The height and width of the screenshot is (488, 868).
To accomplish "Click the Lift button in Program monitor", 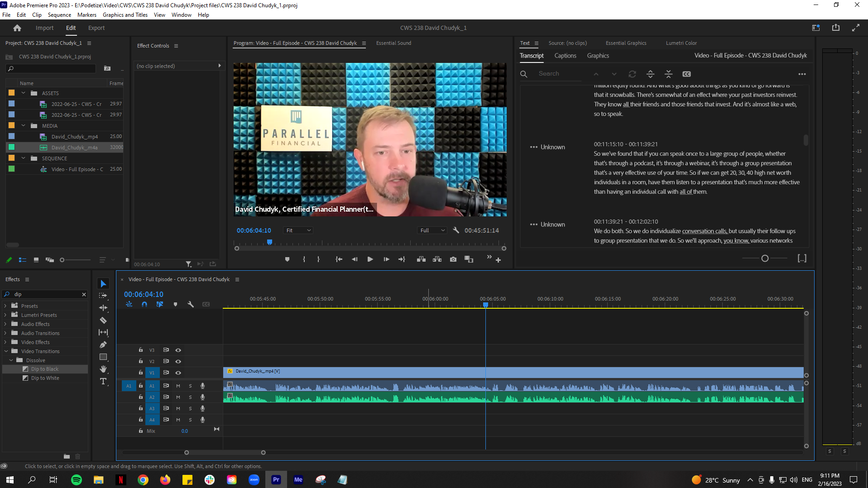I will (x=421, y=259).
